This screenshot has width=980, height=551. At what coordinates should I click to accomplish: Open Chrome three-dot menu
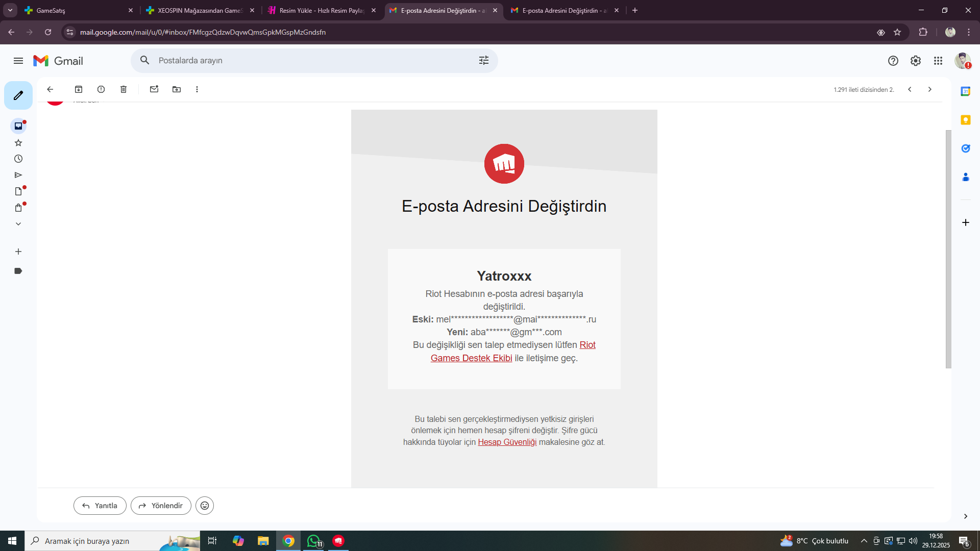pos(969,32)
